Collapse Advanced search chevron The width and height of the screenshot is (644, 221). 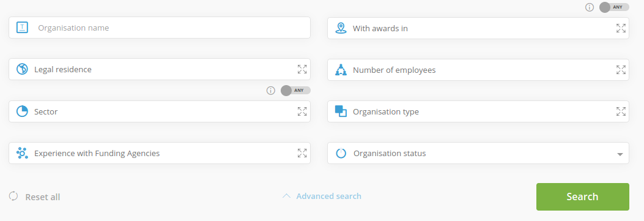coord(286,196)
